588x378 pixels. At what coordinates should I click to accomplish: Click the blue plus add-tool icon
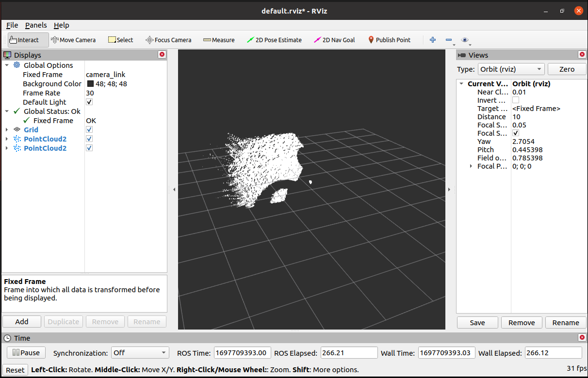pyautogui.click(x=433, y=40)
